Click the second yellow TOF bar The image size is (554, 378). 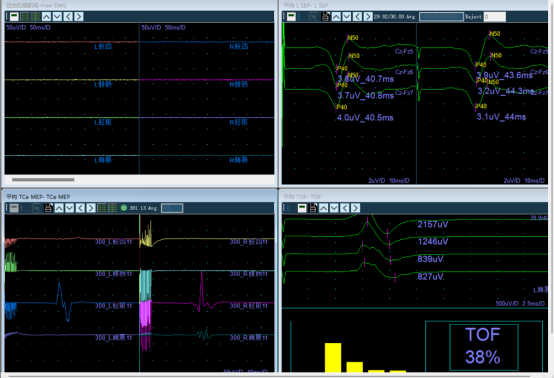[x=354, y=367]
